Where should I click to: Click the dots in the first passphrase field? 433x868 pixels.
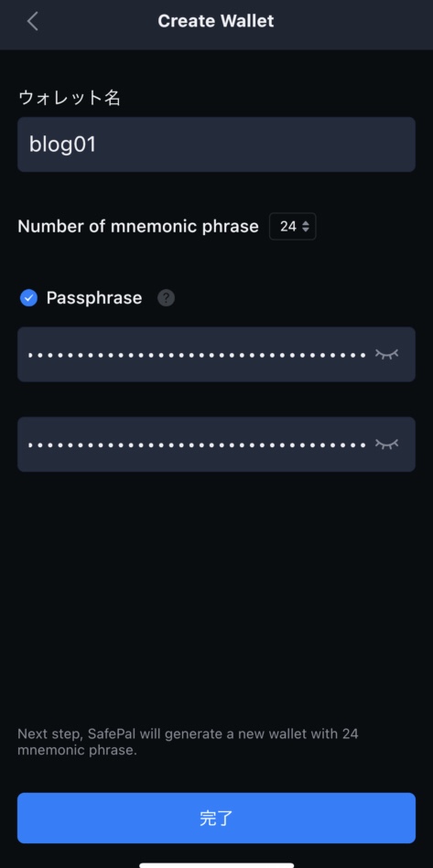[197, 355]
